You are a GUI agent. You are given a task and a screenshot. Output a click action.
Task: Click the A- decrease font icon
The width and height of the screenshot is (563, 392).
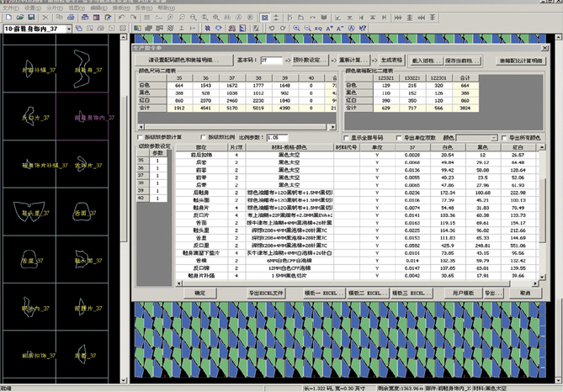click(x=340, y=28)
